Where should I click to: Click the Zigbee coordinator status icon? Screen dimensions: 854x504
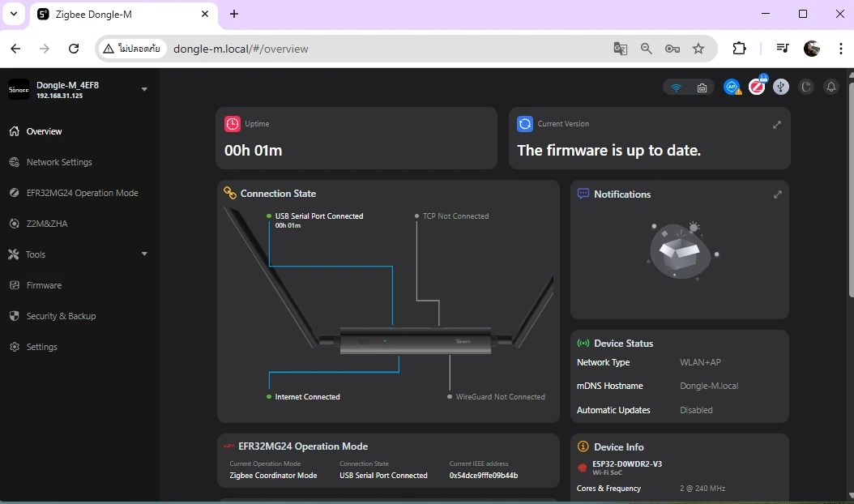coord(757,87)
